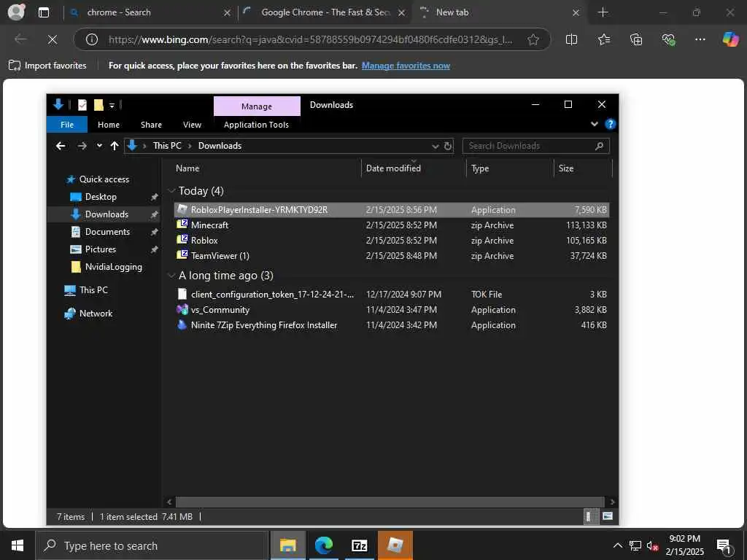Open 7-Zip from the taskbar
Image resolution: width=747 pixels, height=560 pixels.
(360, 545)
